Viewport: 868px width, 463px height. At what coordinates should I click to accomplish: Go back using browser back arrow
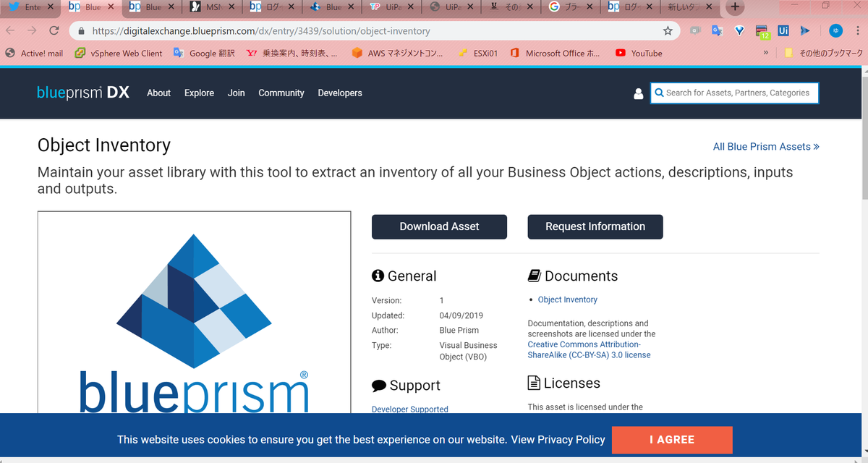(10, 31)
